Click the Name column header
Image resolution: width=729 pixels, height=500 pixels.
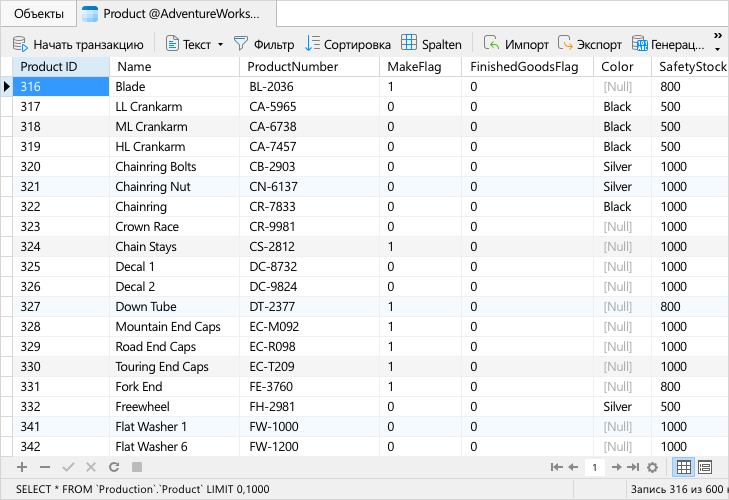coord(174,67)
